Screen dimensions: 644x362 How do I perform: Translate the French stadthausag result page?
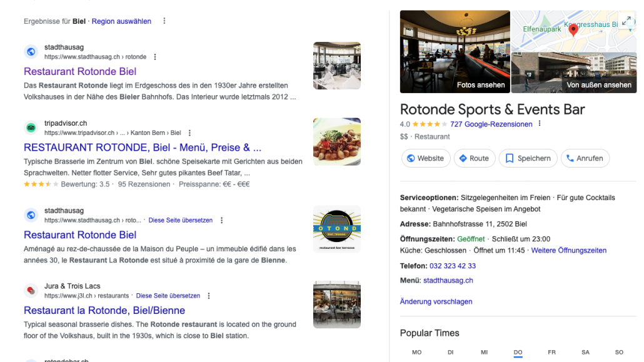(180, 220)
